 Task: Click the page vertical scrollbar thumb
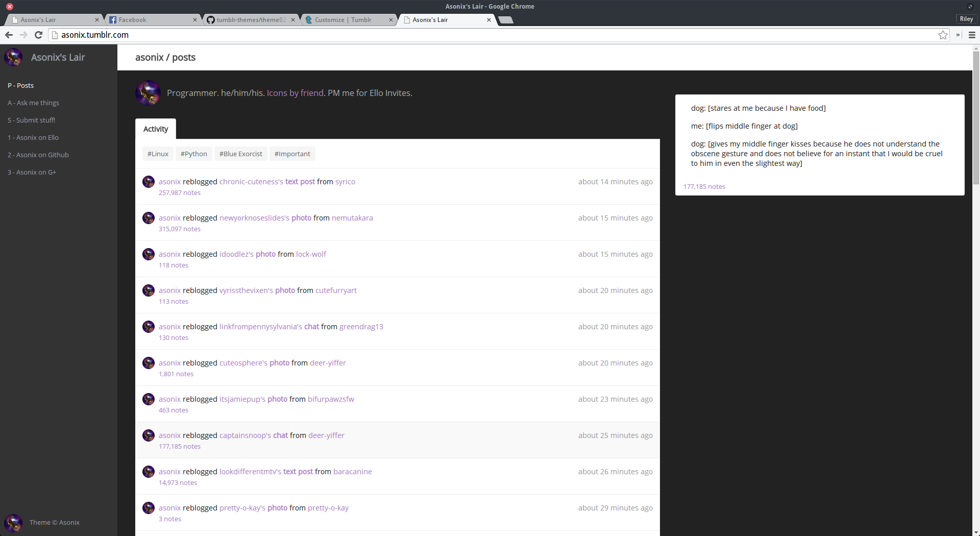tap(976, 118)
